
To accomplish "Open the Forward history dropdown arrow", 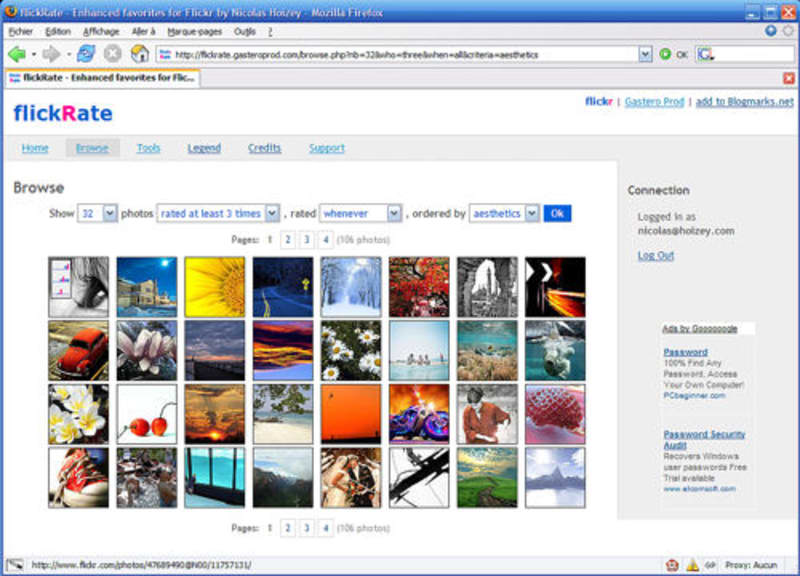I will 68,54.
